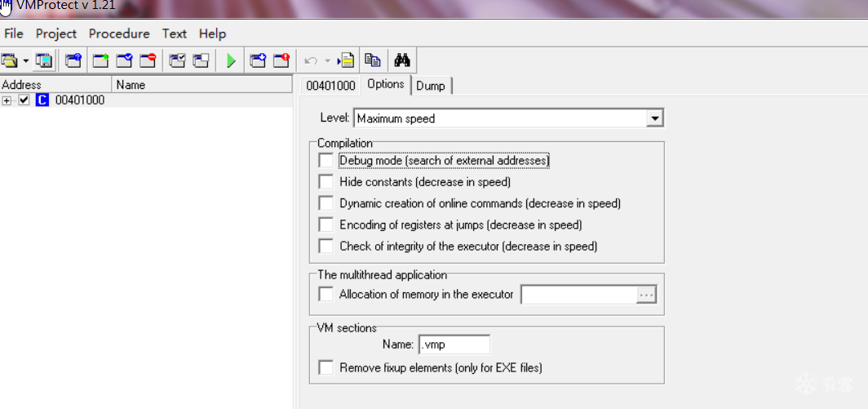Toggle Dynamic creation of online commands
Screen dimensions: 868x409
pos(326,202)
